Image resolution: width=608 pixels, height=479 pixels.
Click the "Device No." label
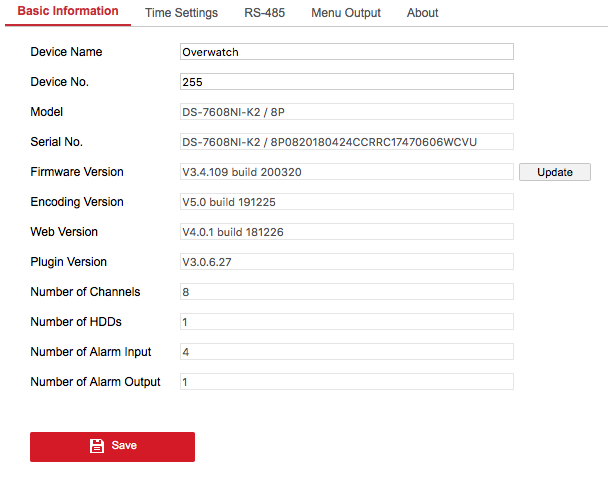pyautogui.click(x=60, y=82)
